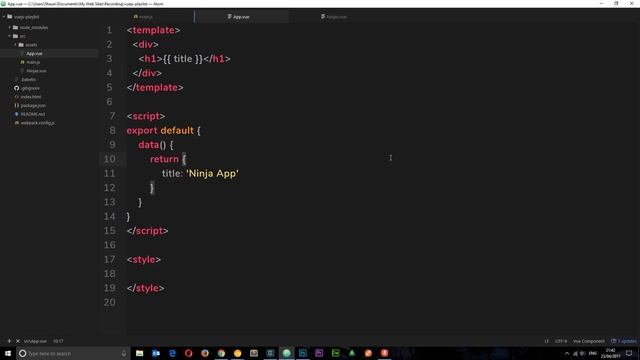The image size is (640, 360).
Task: Open the .babelrc file
Action: (29, 79)
